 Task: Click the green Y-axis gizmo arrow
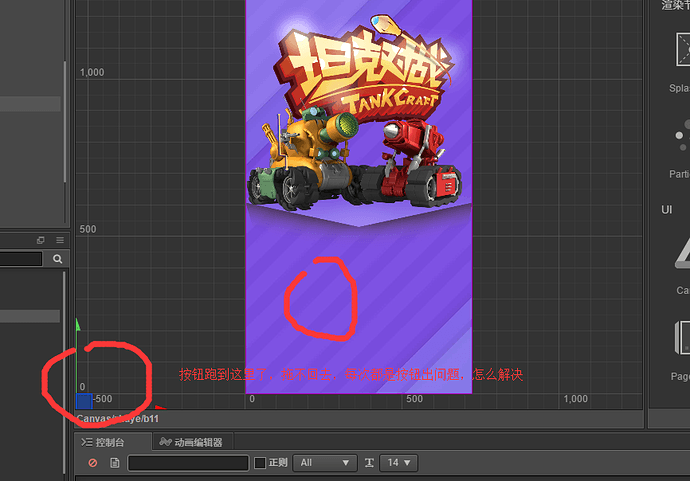click(x=78, y=325)
